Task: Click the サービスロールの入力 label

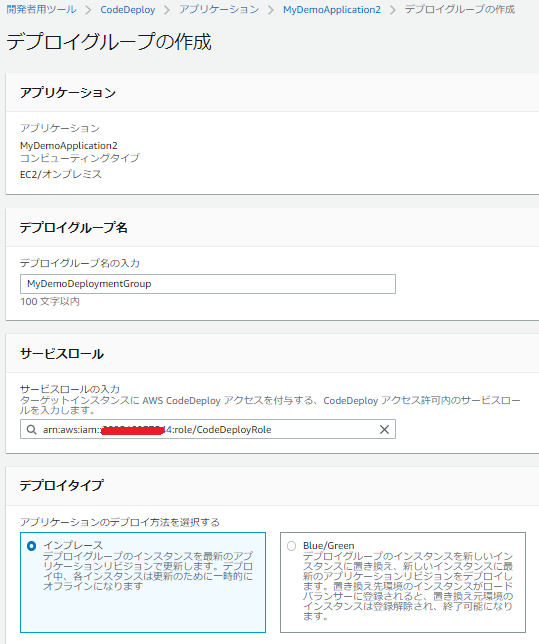Action: tap(70, 389)
